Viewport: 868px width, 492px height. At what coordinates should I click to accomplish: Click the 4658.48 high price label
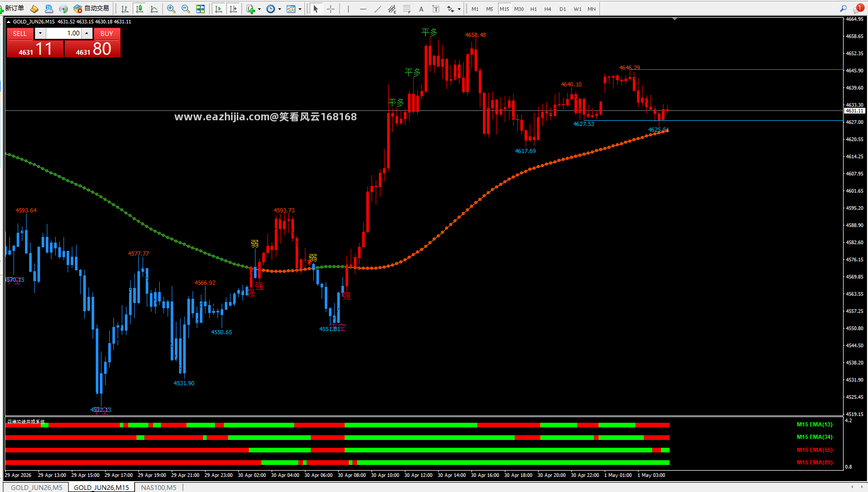tap(476, 35)
